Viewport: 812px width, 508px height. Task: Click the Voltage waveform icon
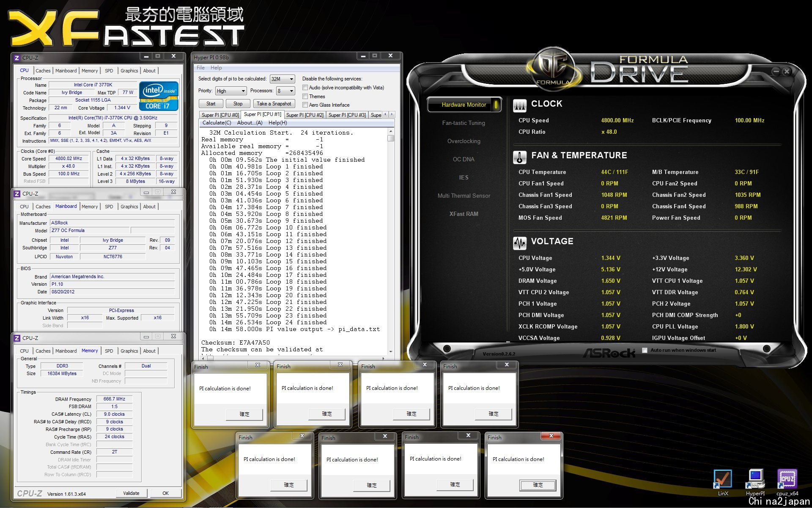(519, 243)
